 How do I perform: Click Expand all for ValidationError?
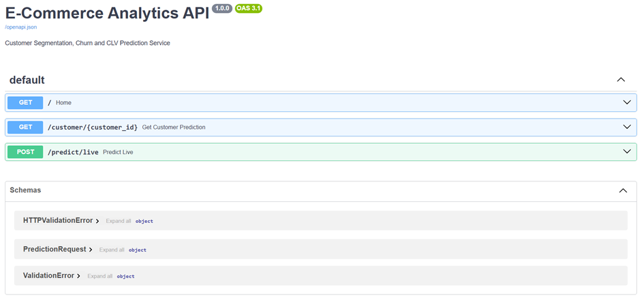99,276
